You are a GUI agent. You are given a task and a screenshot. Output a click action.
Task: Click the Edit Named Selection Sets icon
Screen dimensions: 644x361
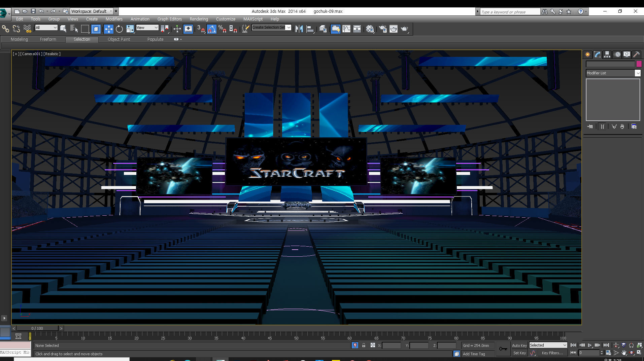[x=245, y=29]
